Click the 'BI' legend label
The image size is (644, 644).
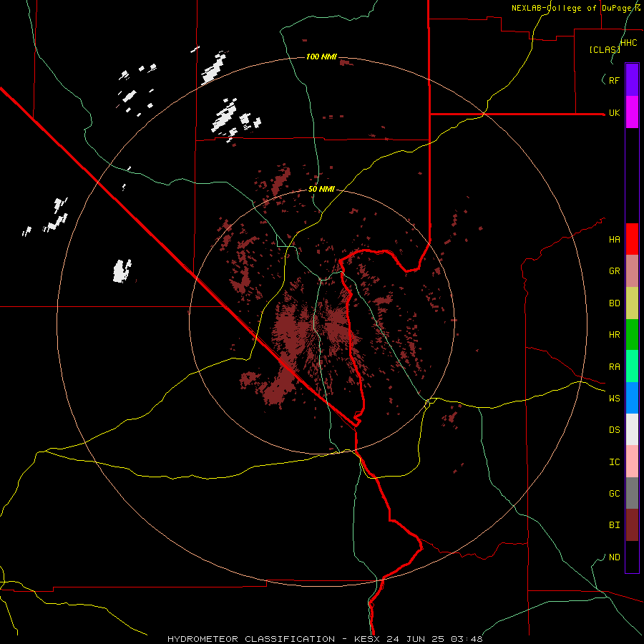click(614, 525)
